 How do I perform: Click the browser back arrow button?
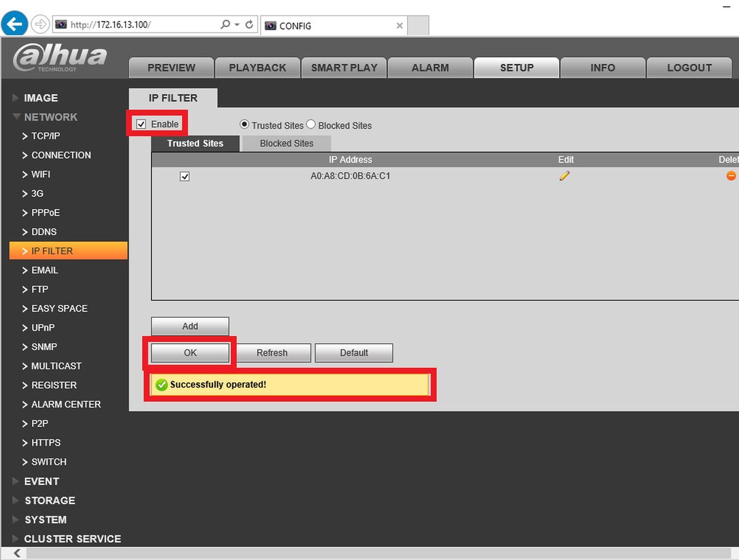coord(15,25)
